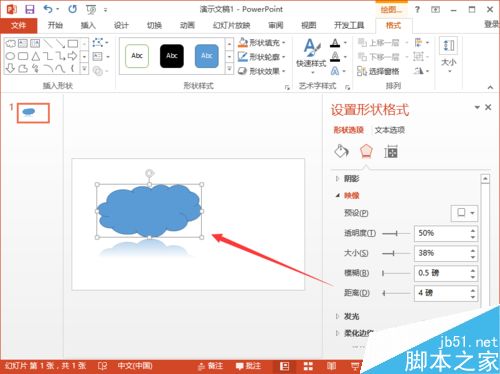This screenshot has height=374, width=500.
Task: Switch to 文本选项 (Text Options) in format pane
Action: tap(389, 130)
